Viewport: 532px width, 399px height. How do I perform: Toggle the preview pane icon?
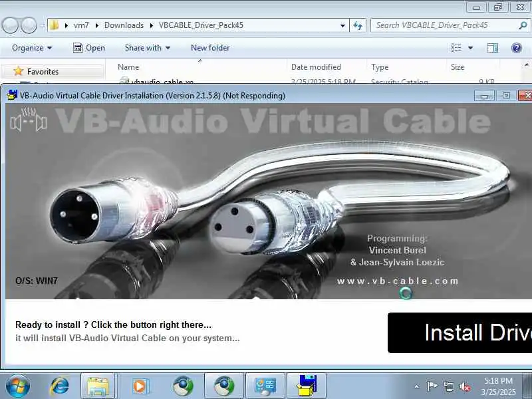click(x=492, y=48)
